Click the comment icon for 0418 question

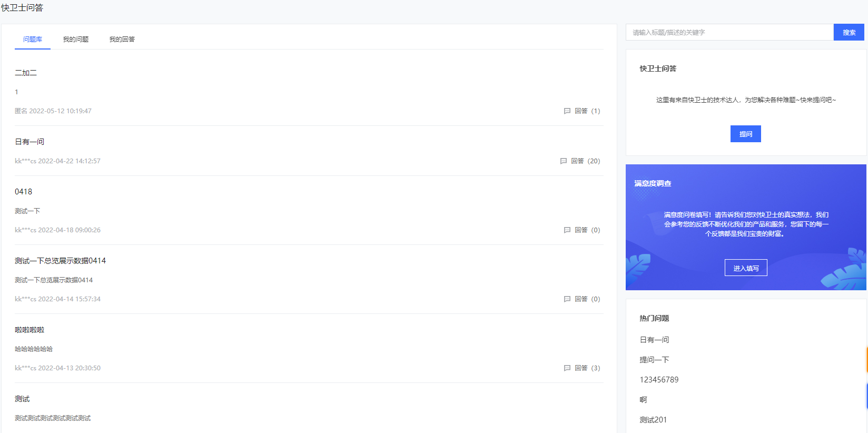coord(567,230)
